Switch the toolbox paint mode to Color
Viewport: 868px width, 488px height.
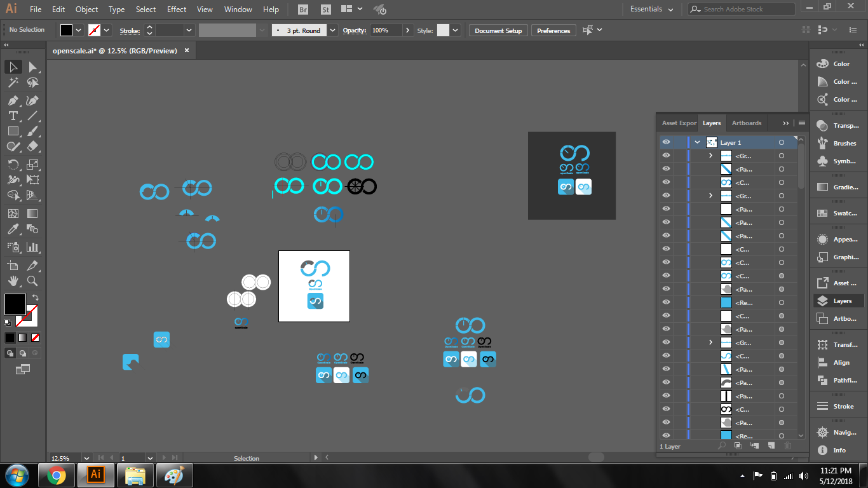pos(10,337)
